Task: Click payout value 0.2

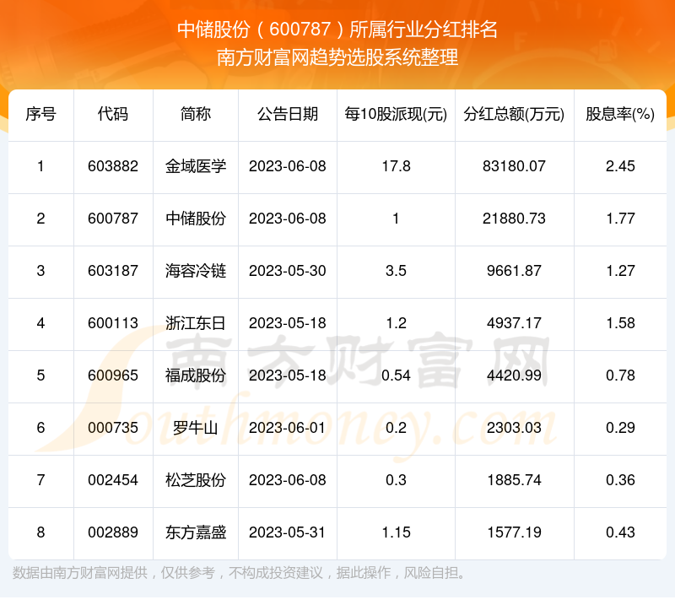Action: click(x=396, y=428)
